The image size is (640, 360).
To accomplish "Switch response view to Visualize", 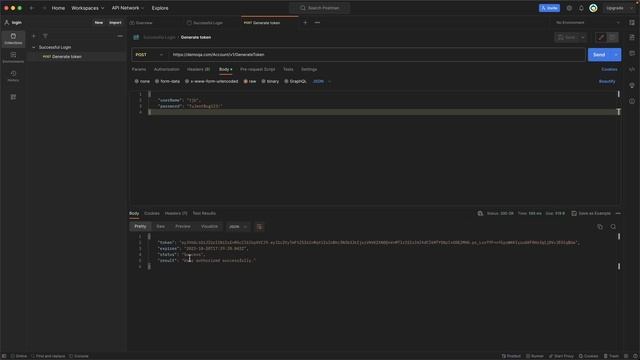I will [x=209, y=227].
